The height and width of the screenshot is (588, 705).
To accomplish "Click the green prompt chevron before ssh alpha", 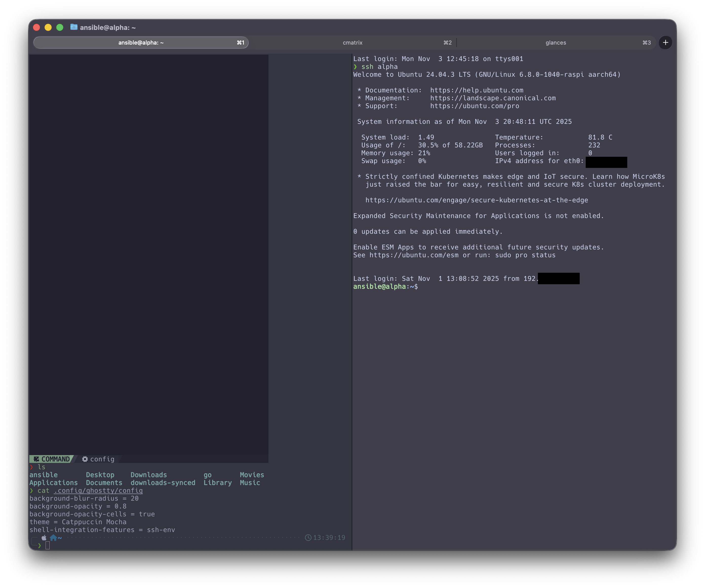I will (x=355, y=67).
